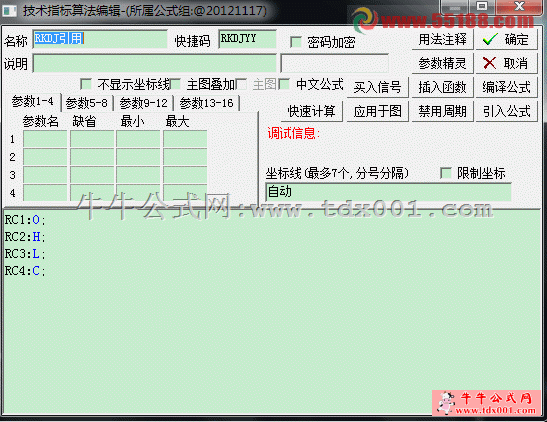Maximize the formula editor window

pyautogui.click(x=482, y=6)
